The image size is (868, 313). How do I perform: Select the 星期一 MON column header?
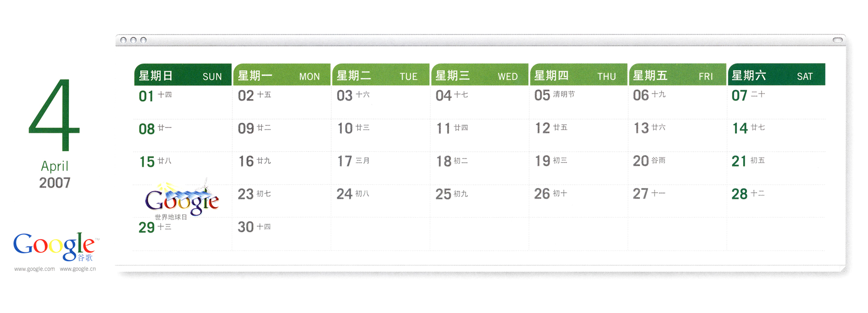click(282, 75)
